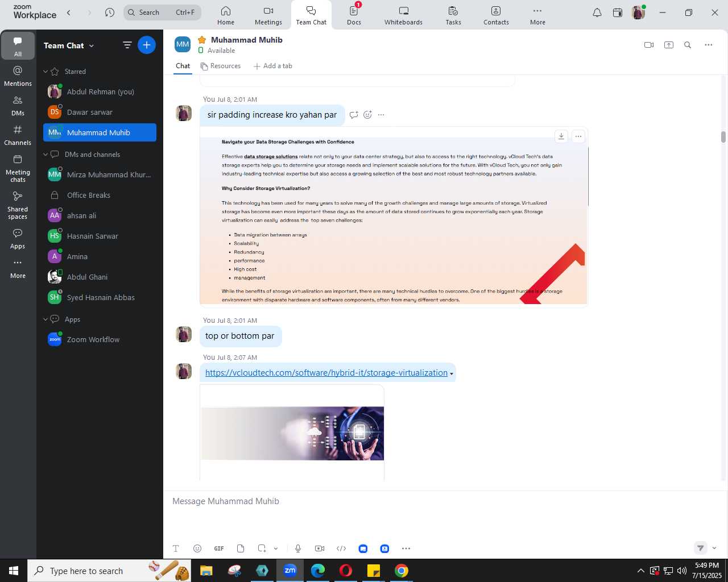This screenshot has height=582, width=728.
Task: Go back using the back arrow
Action: pyautogui.click(x=69, y=13)
